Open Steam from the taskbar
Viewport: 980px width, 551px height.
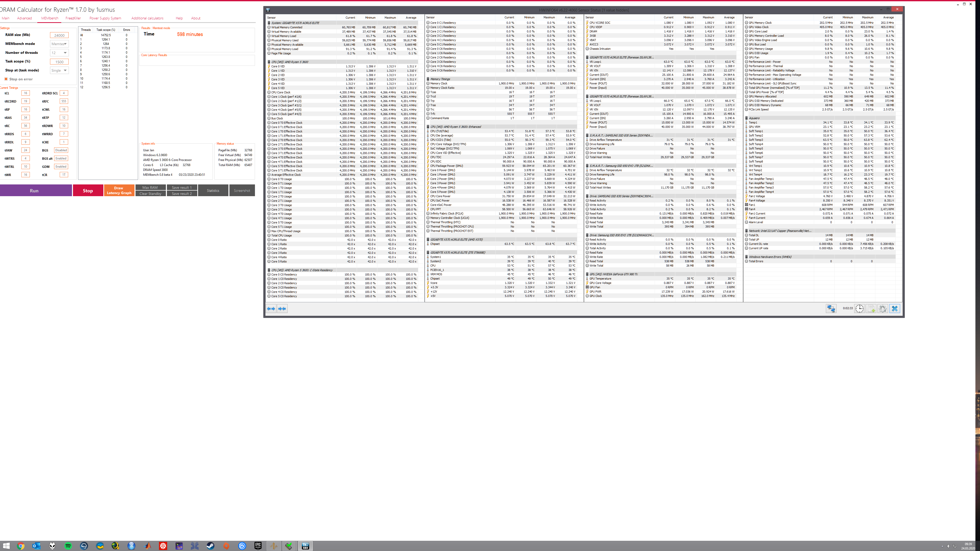click(210, 546)
